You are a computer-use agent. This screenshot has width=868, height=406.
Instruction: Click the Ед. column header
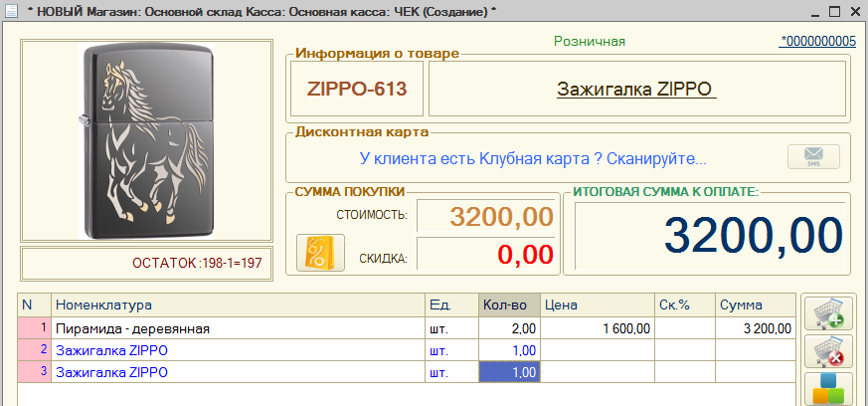tap(452, 304)
